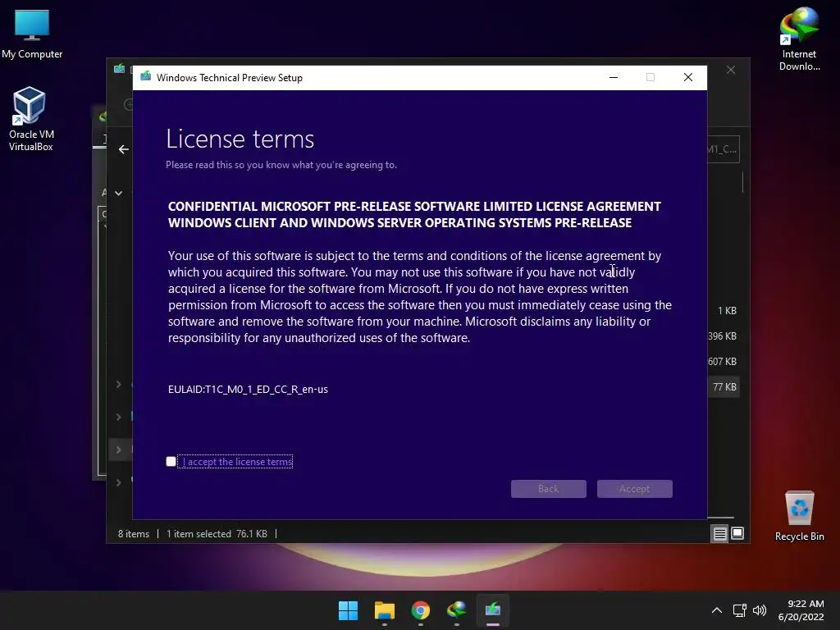Minimize the Windows Technical Preview Setup window
Screen dimensions: 840x630
(614, 78)
